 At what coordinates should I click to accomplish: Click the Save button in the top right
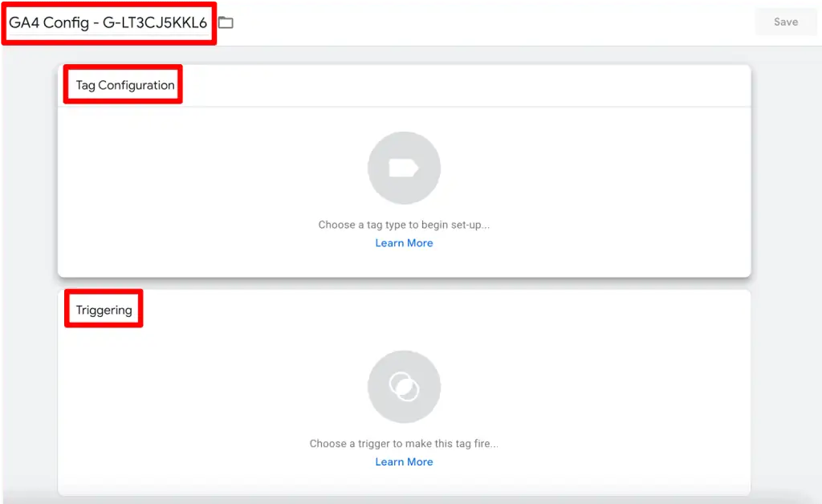[x=785, y=22]
